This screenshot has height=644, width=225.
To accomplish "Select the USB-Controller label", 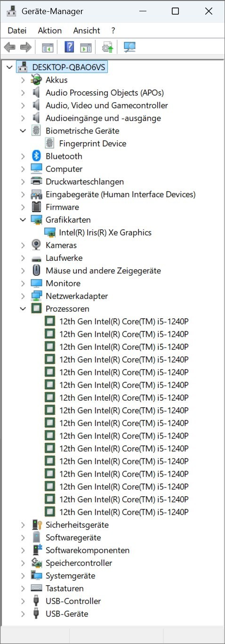I will click(x=73, y=601).
